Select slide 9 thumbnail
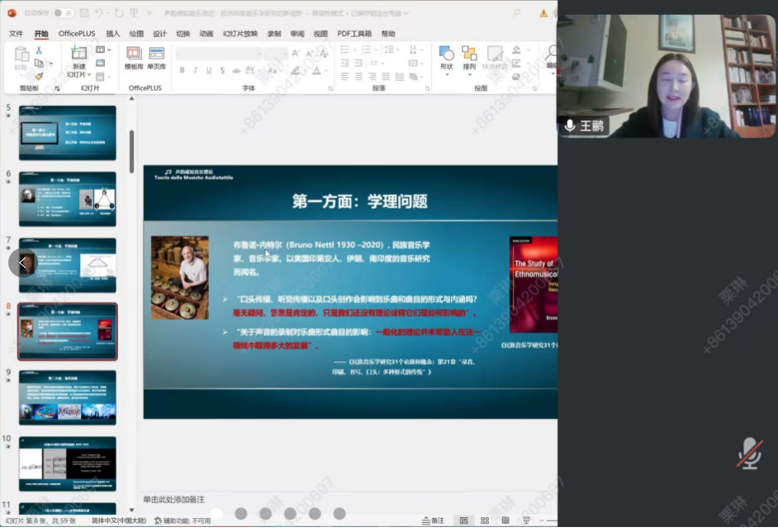 (67, 397)
